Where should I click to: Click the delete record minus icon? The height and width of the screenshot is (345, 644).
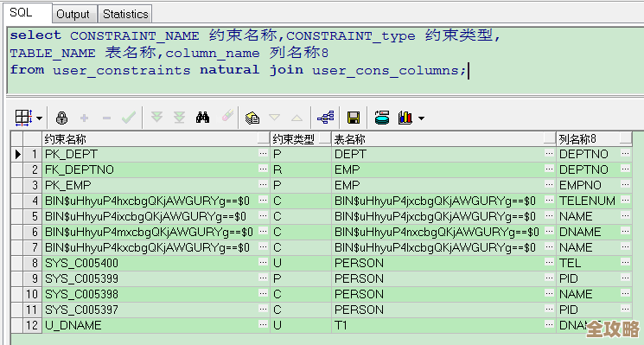(106, 118)
